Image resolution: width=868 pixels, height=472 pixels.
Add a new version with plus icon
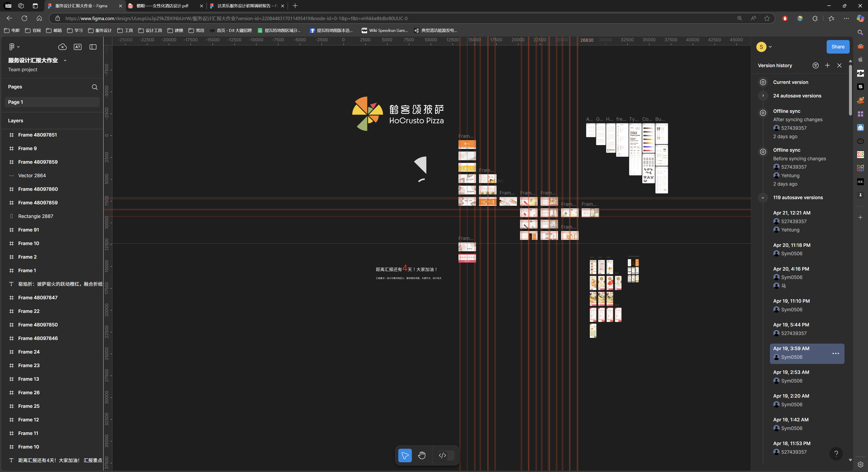(827, 65)
